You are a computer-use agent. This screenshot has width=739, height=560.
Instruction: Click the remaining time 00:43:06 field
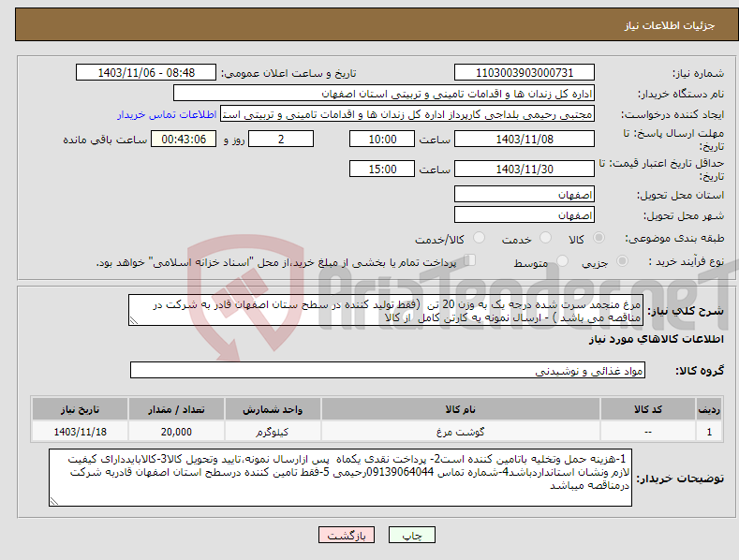coord(184,139)
